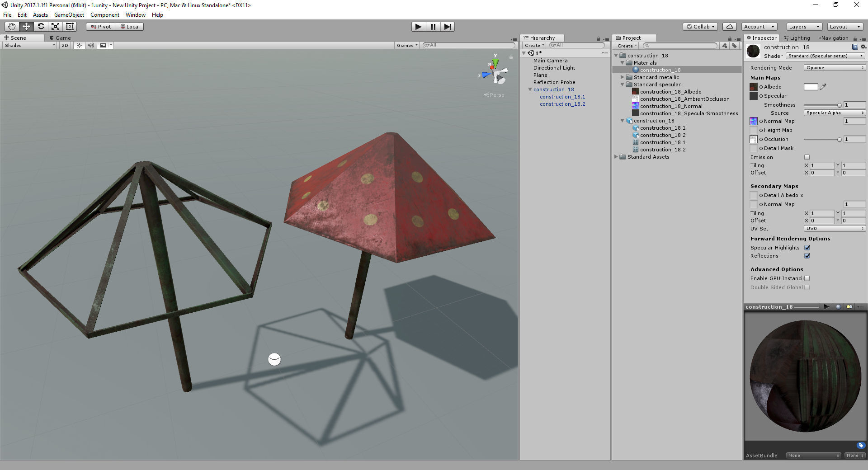Switch to the Lighting tab
Viewport: 868px width, 470px height.
point(797,38)
